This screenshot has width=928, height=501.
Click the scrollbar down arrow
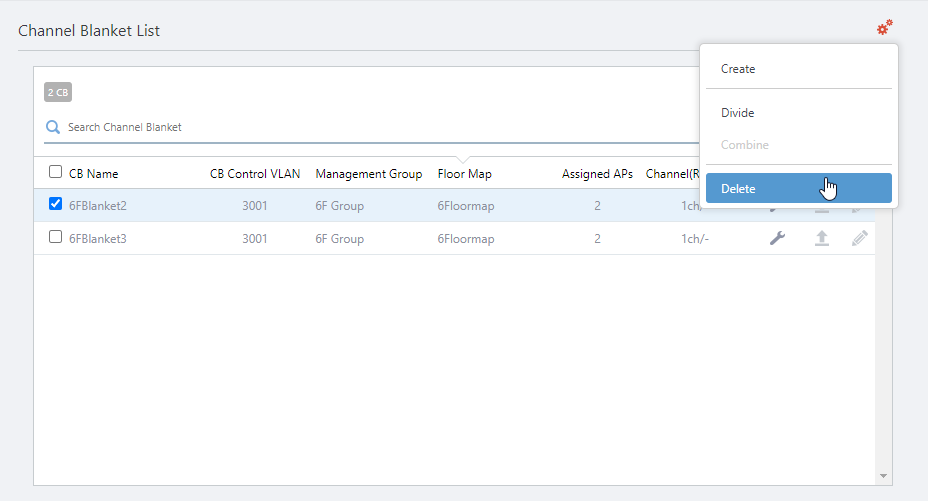882,475
